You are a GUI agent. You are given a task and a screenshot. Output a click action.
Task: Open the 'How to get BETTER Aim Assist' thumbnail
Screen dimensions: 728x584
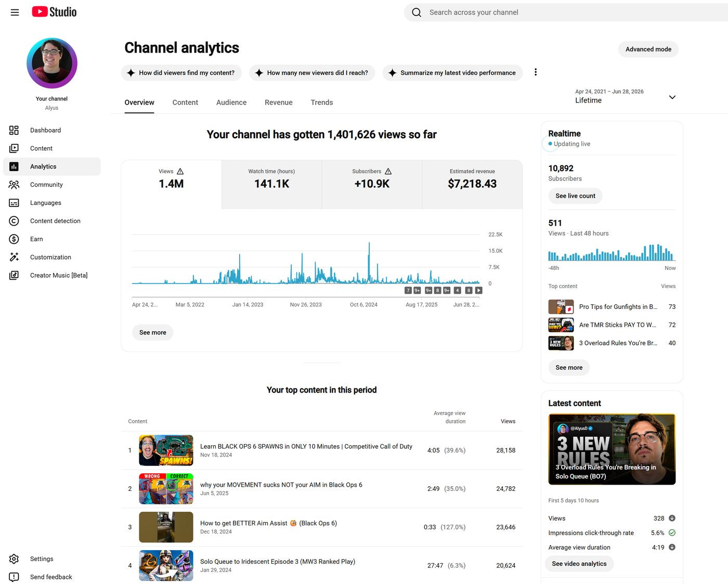pyautogui.click(x=166, y=527)
